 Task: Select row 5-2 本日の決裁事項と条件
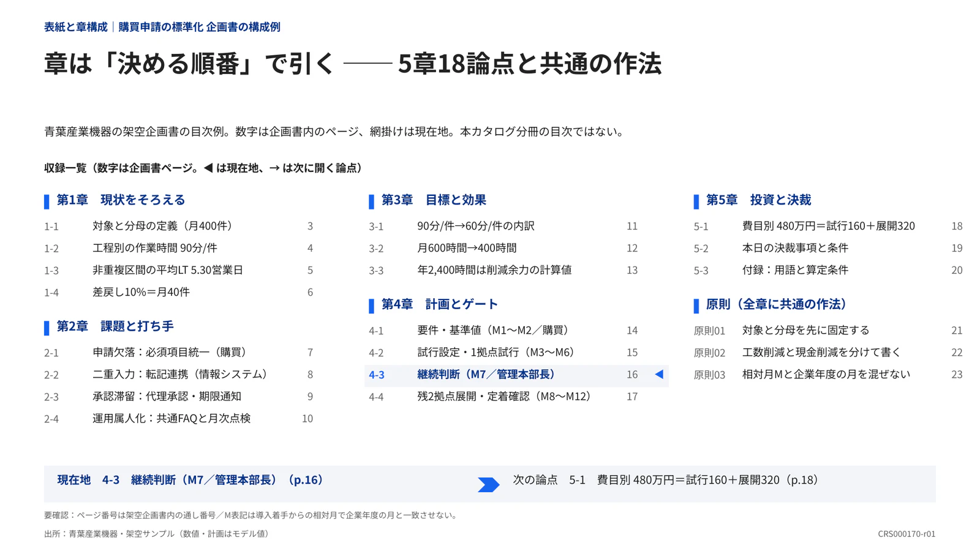tap(828, 248)
